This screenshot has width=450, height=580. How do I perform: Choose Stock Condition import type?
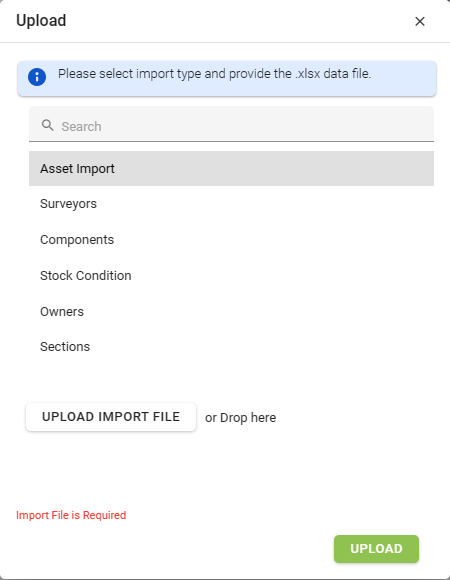pos(231,276)
